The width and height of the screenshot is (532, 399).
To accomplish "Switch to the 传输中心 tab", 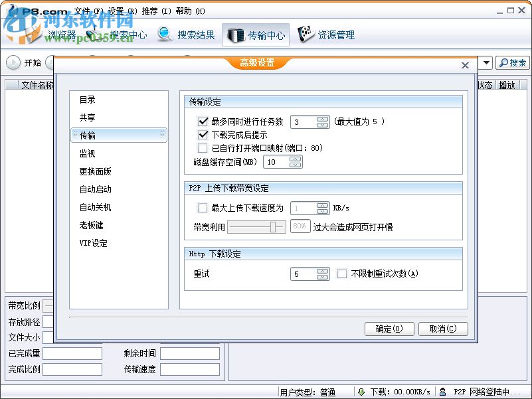I will 256,35.
